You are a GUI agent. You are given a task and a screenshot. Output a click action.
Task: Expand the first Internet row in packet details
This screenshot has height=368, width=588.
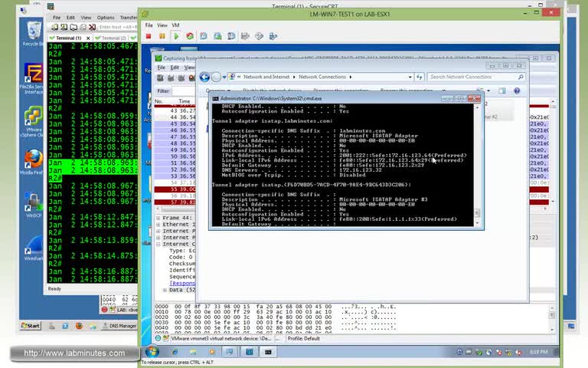[x=158, y=231]
